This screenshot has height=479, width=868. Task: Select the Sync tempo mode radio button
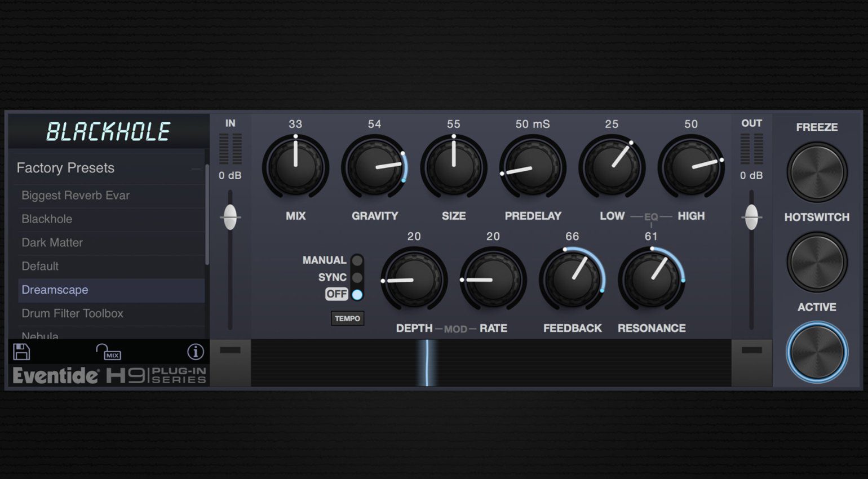coord(357,277)
